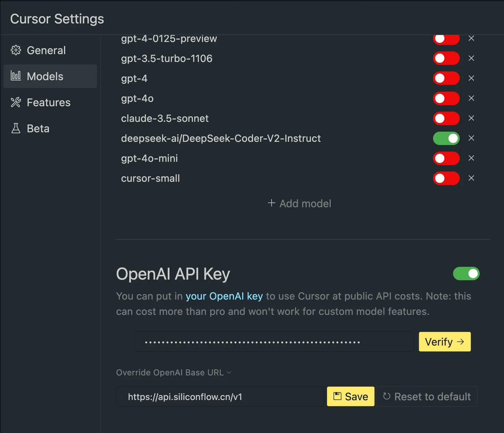Save the overridden base URL
504x433 pixels.
pos(350,397)
